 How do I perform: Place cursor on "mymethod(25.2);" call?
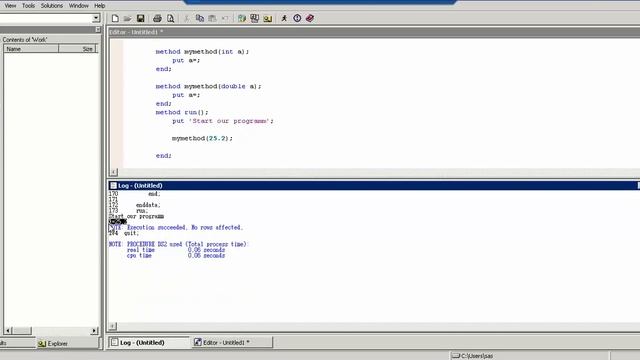pyautogui.click(x=202, y=139)
